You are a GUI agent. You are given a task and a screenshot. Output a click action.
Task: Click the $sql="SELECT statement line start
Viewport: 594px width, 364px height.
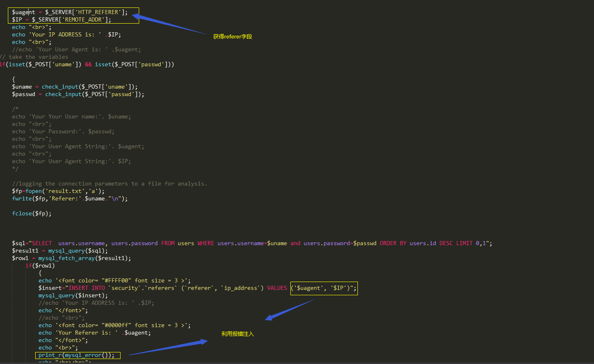(32, 243)
